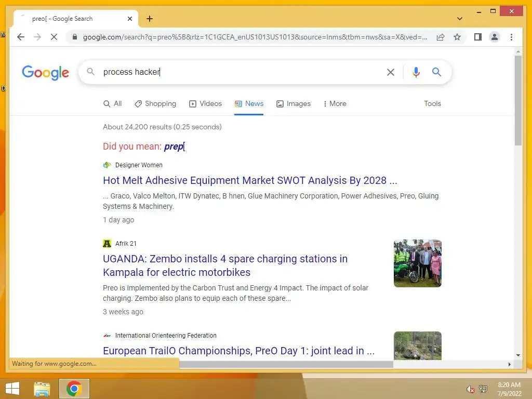Switch to the Videos tab
This screenshot has width=532, height=399.
(206, 104)
